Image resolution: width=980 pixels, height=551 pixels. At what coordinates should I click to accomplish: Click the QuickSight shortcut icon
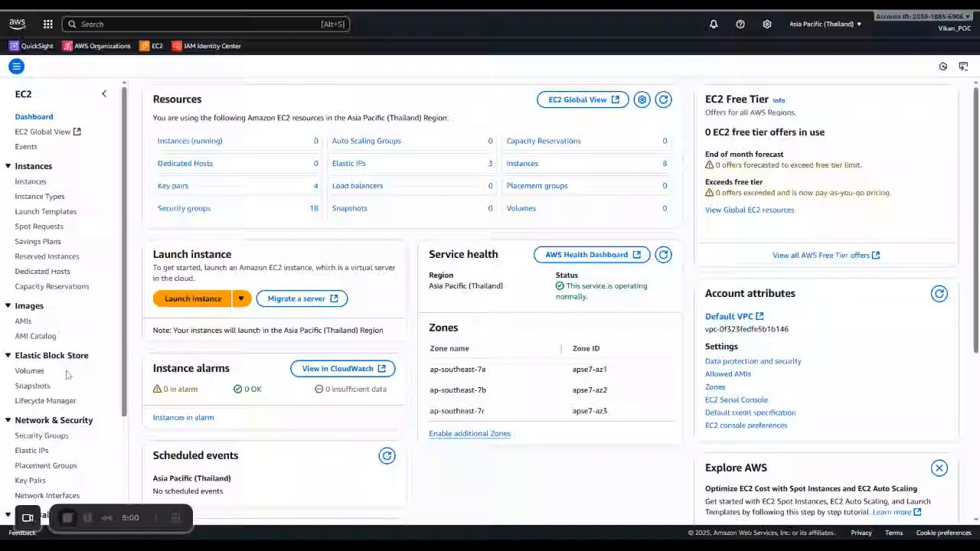pos(14,46)
